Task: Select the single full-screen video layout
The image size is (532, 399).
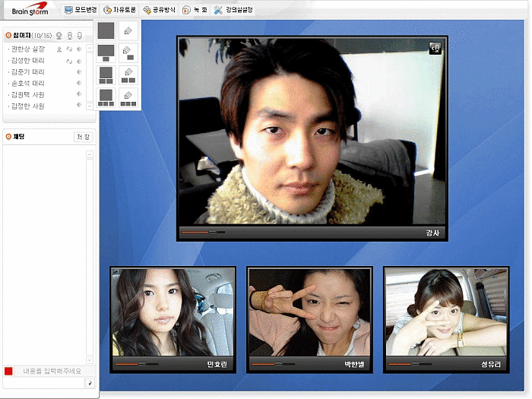Action: coord(106,30)
